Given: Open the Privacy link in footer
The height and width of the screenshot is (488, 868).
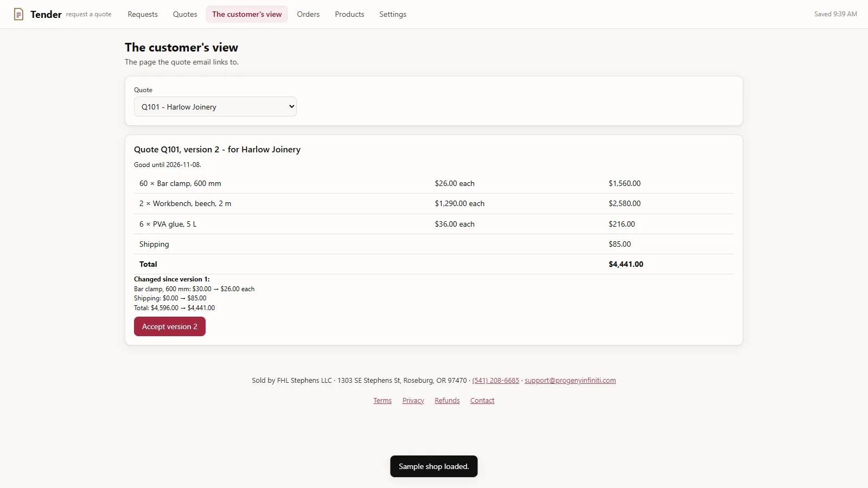Looking at the screenshot, I should [x=413, y=401].
